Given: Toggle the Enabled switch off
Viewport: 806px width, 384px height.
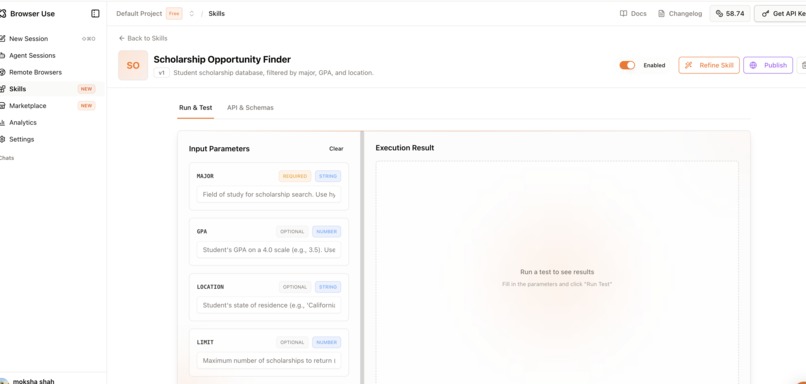Looking at the screenshot, I should (x=627, y=65).
